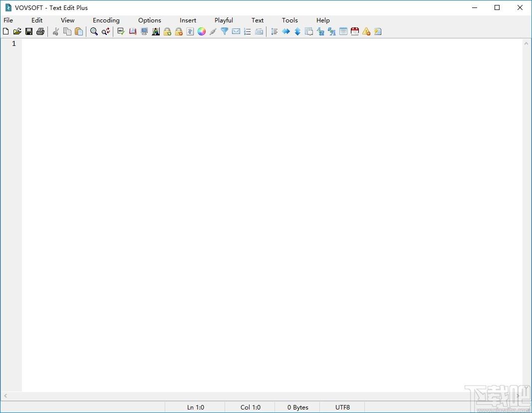This screenshot has width=532, height=413.
Task: Open the color wheel picker
Action: [x=202, y=31]
